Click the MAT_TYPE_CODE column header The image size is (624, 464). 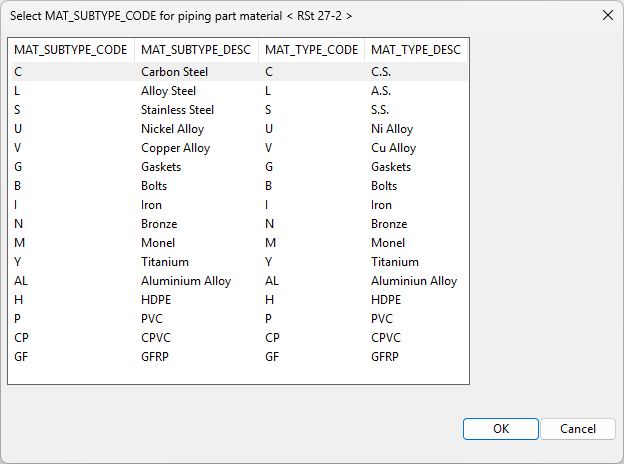tap(311, 50)
